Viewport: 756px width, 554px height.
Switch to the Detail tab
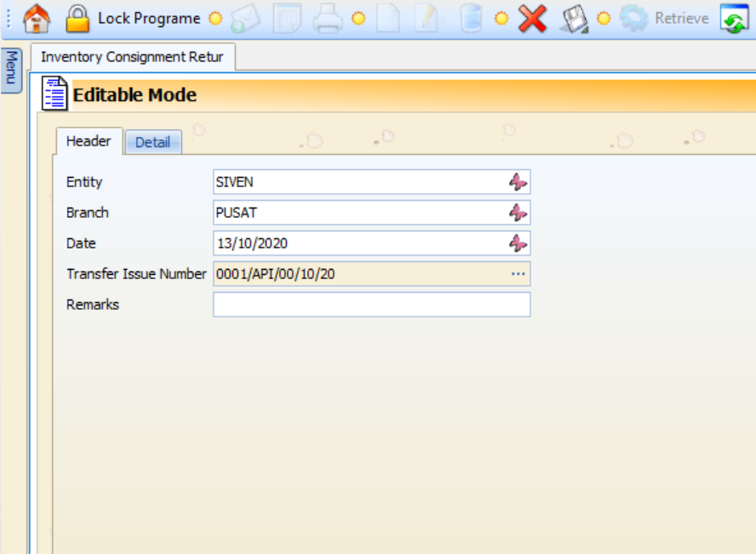click(153, 142)
